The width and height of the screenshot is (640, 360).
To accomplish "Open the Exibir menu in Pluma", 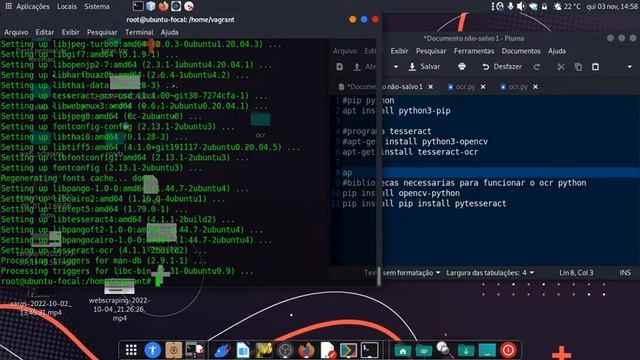I will (399, 51).
